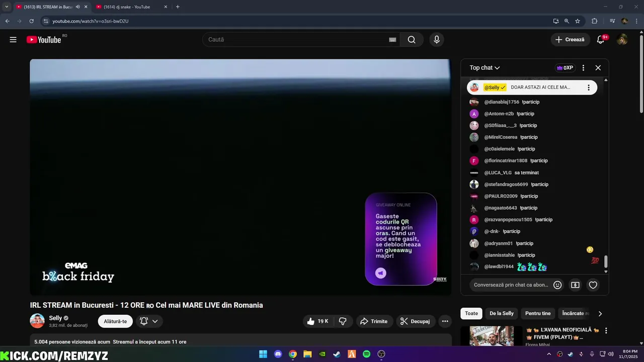
Task: Select the Toate filter chip
Action: 471,314
